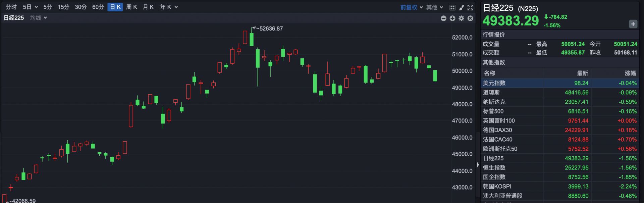Collapse the right quote panel arrow
Screen dimensions: 644x203
(x=478, y=165)
